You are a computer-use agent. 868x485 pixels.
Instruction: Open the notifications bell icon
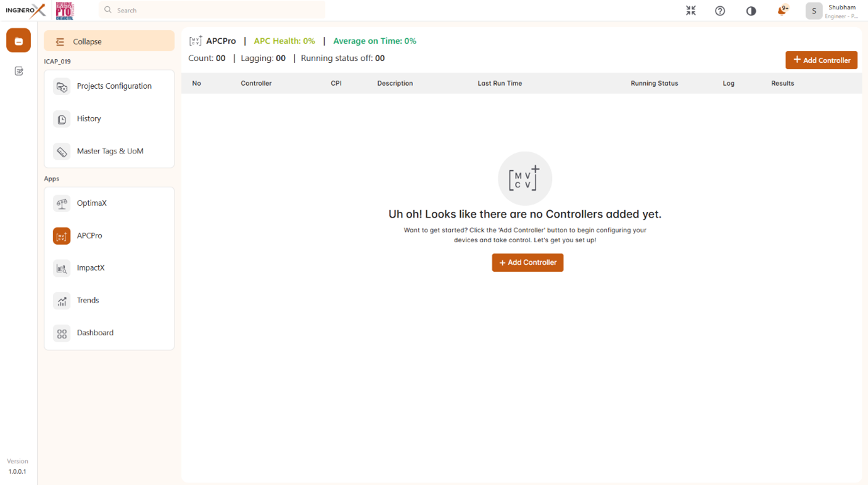tap(782, 10)
